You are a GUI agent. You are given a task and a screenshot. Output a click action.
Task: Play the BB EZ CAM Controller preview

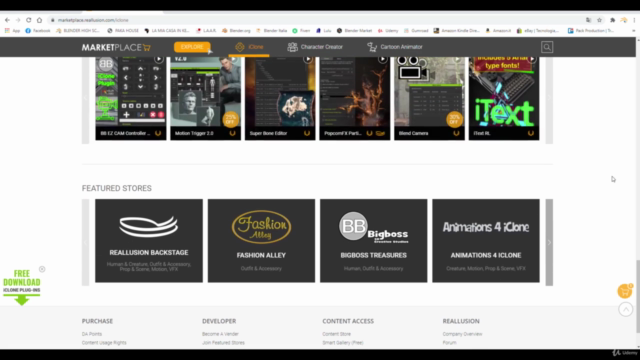pos(159,60)
